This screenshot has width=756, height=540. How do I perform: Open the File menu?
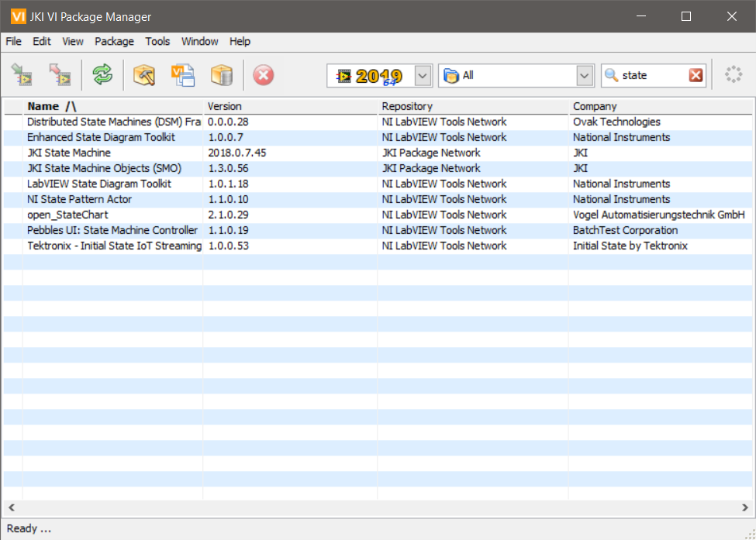point(13,41)
